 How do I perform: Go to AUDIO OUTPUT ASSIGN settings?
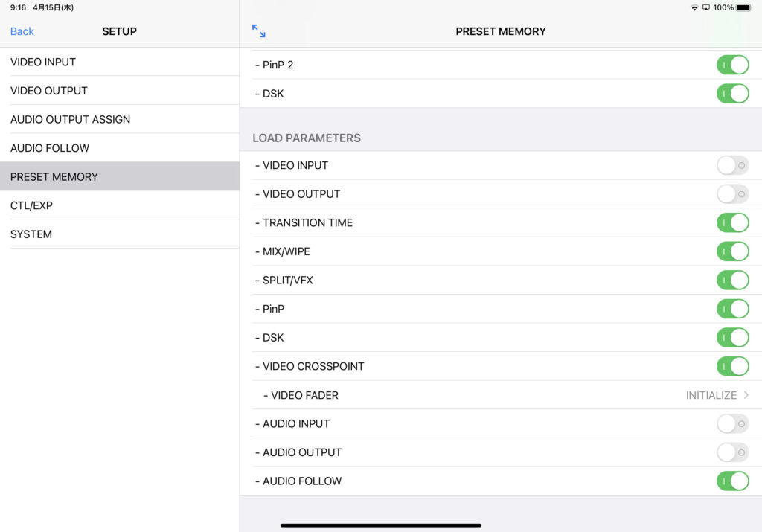[119, 119]
